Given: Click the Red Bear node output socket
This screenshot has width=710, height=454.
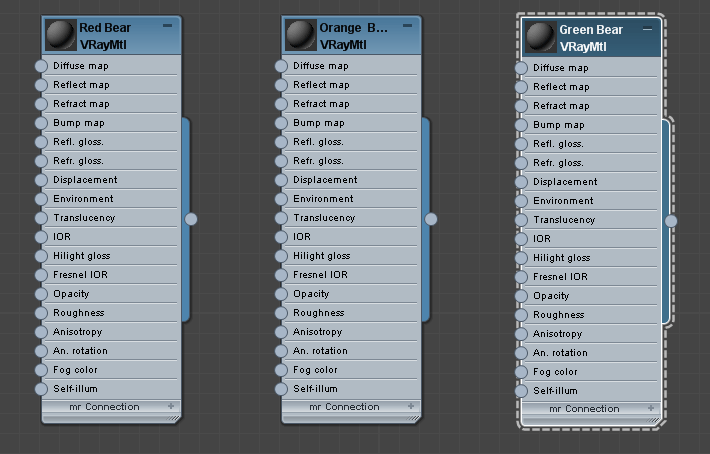Looking at the screenshot, I should 191,219.
